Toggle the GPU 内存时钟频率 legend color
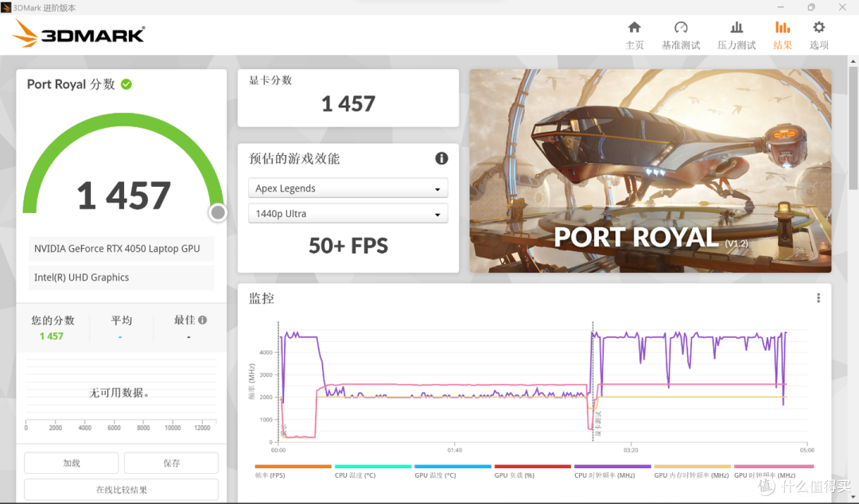 click(x=693, y=467)
